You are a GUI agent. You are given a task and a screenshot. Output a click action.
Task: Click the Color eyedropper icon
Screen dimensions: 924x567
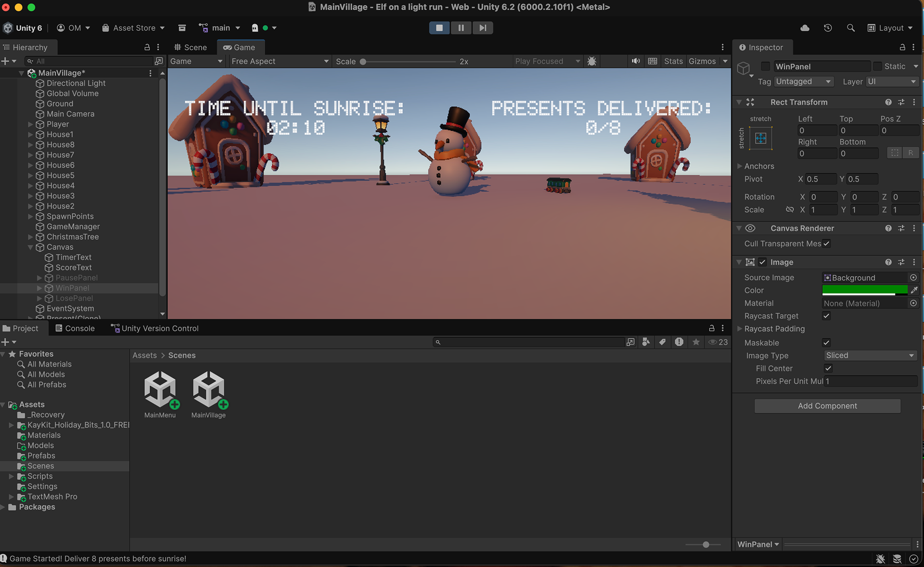(914, 290)
